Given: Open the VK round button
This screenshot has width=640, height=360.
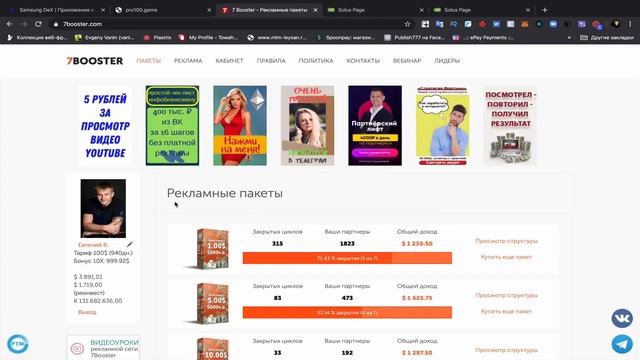Looking at the screenshot, I should click(622, 318).
